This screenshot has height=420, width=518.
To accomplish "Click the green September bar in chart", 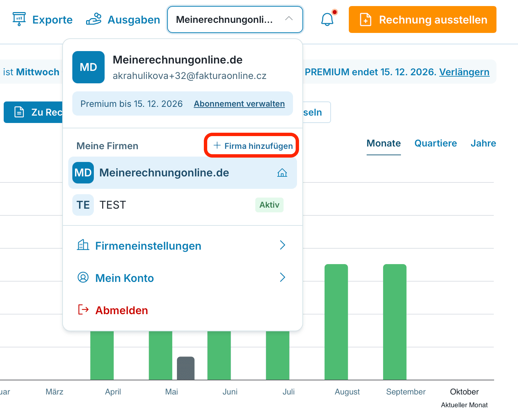I will pos(395,322).
